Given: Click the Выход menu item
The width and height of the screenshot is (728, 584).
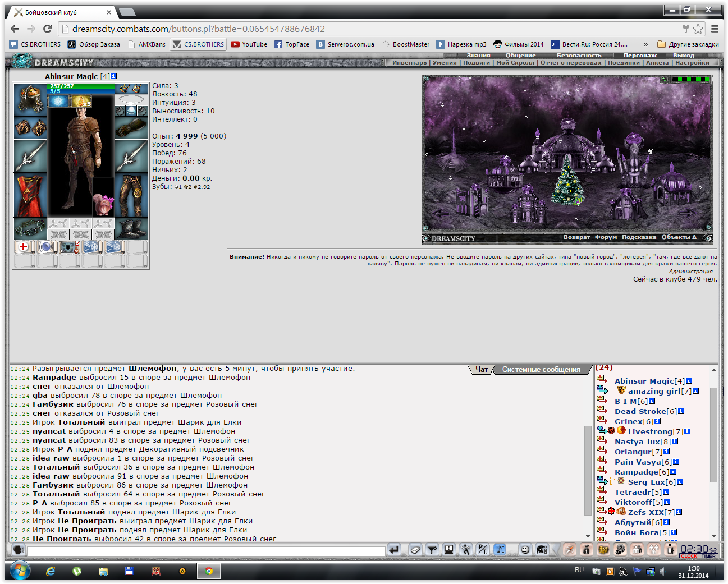Looking at the screenshot, I should [684, 56].
